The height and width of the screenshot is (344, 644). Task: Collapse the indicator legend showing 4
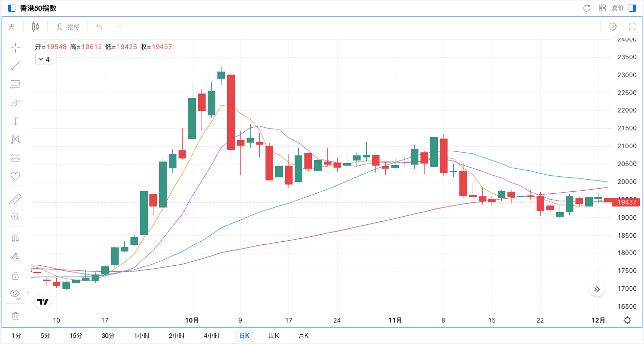[x=43, y=59]
